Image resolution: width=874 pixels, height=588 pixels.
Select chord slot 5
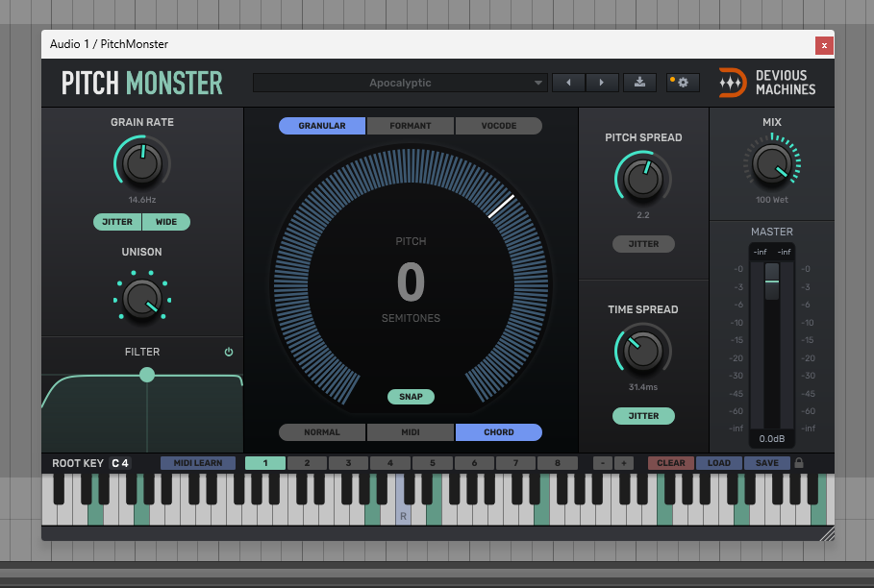tap(432, 463)
